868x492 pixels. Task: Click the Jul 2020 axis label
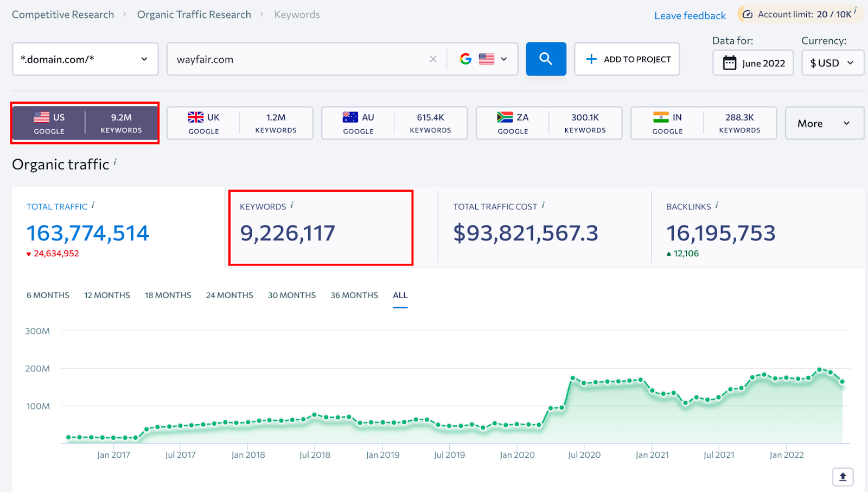pyautogui.click(x=584, y=455)
